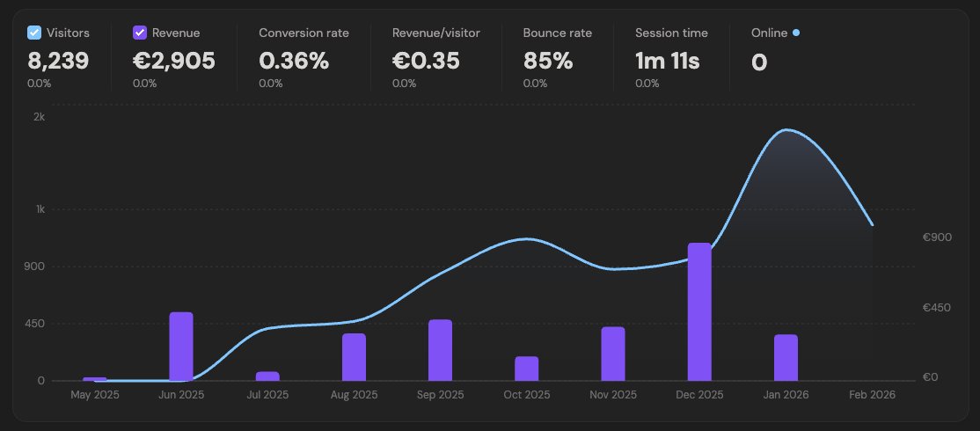Click the Jun 2025 axis label
This screenshot has height=431, width=980.
181,395
